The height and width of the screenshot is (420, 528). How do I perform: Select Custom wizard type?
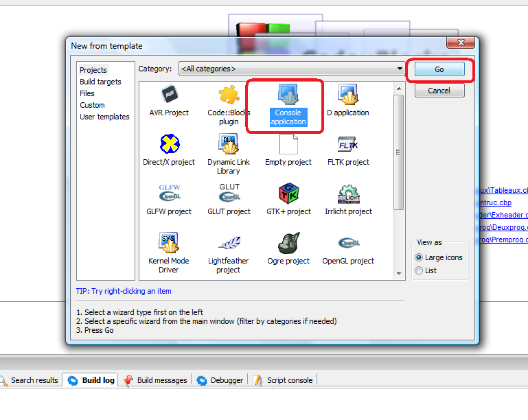point(92,105)
